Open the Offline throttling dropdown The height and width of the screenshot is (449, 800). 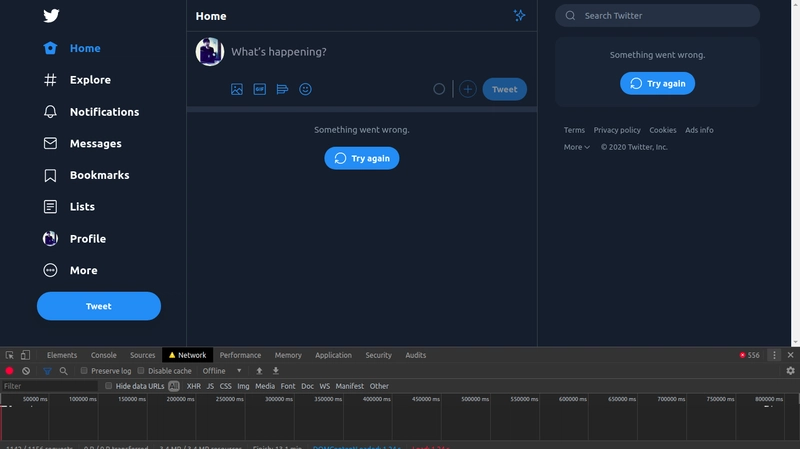coord(222,371)
